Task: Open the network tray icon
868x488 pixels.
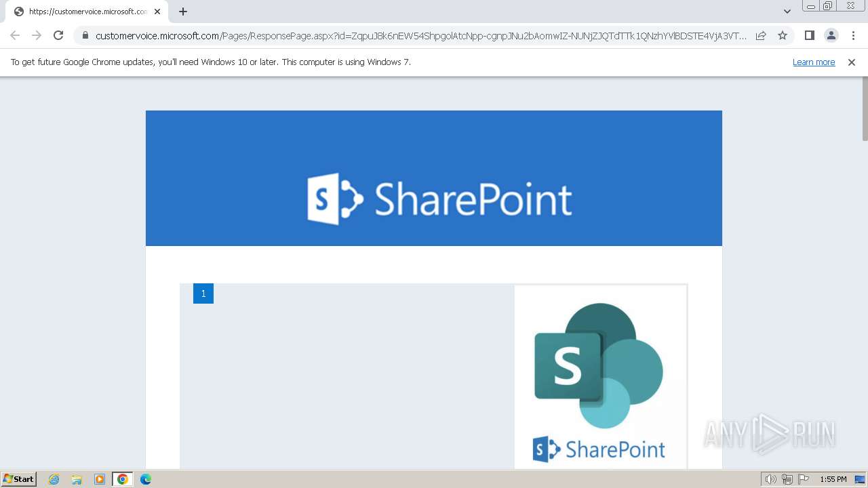Action: coord(787,479)
